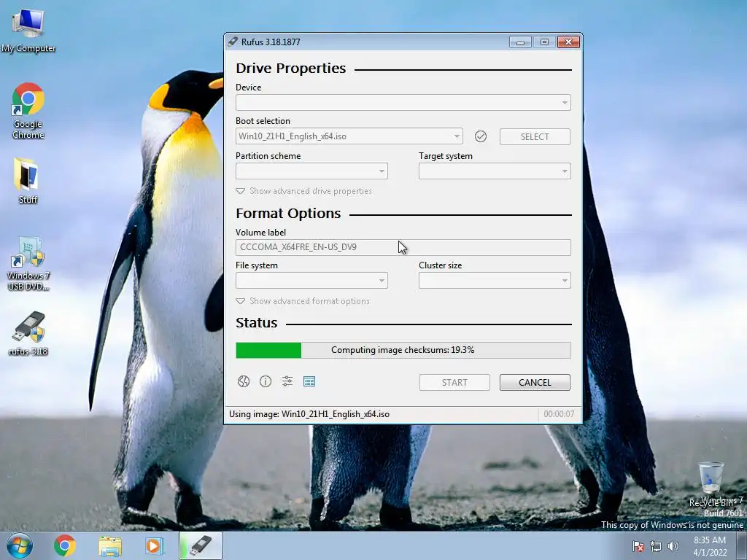The height and width of the screenshot is (560, 747).
Task: Click status text 'Using image: Win10_21H1_English_x64.iso'
Action: pyautogui.click(x=309, y=414)
